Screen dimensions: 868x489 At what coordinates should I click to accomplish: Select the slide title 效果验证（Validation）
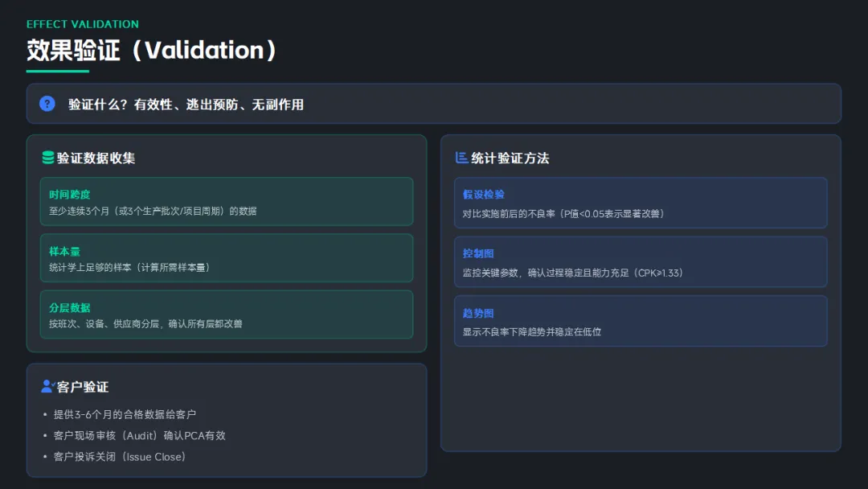coord(153,50)
